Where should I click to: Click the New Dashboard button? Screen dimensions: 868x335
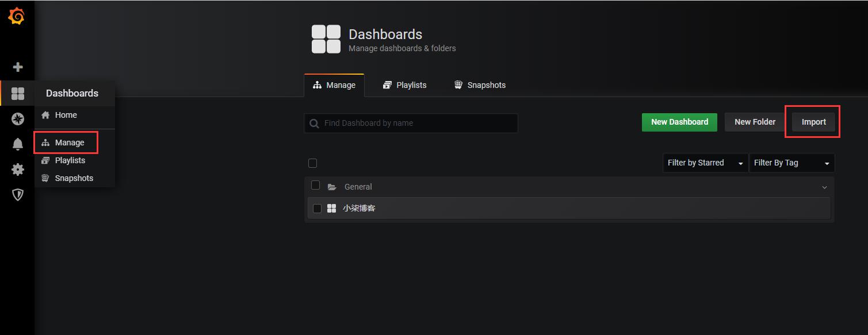tap(679, 122)
